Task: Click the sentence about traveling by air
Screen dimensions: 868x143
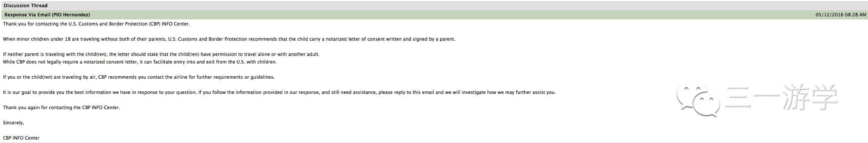Action: click(138, 77)
